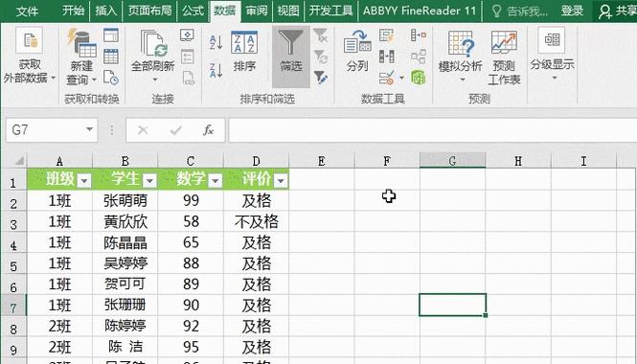Switch to the 开发工具 tab

[330, 11]
